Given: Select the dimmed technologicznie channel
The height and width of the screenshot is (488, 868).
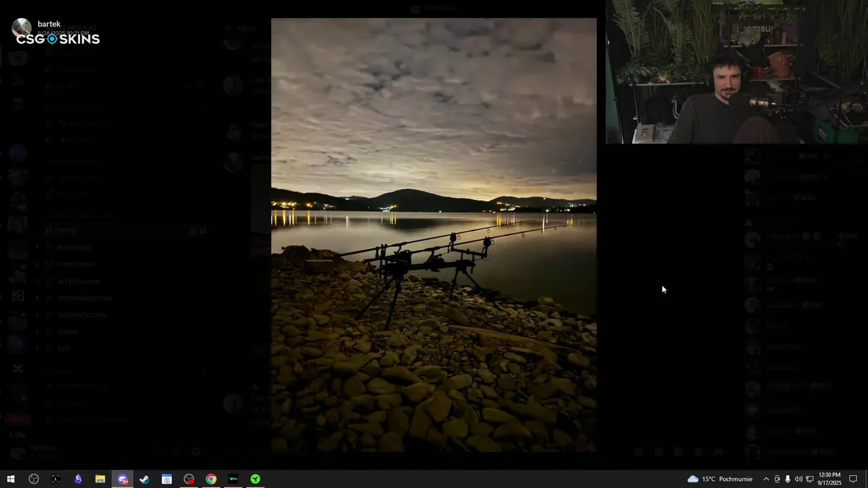Looking at the screenshot, I should coord(84,298).
